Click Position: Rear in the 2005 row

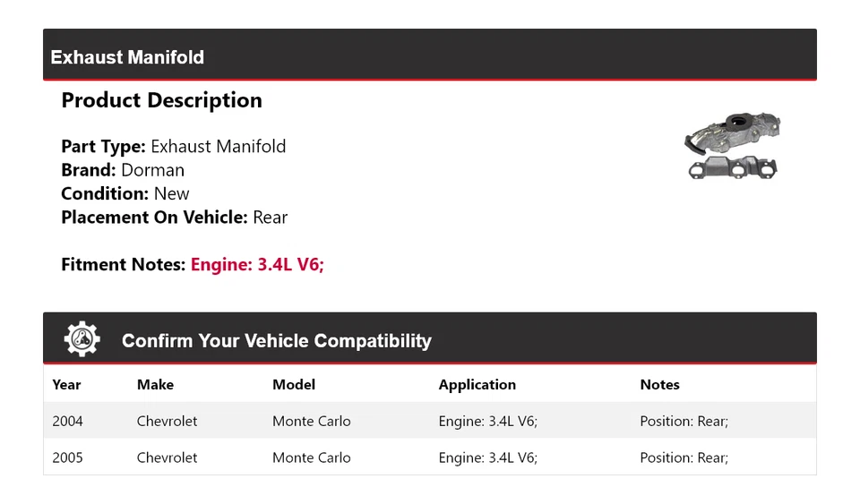(684, 457)
